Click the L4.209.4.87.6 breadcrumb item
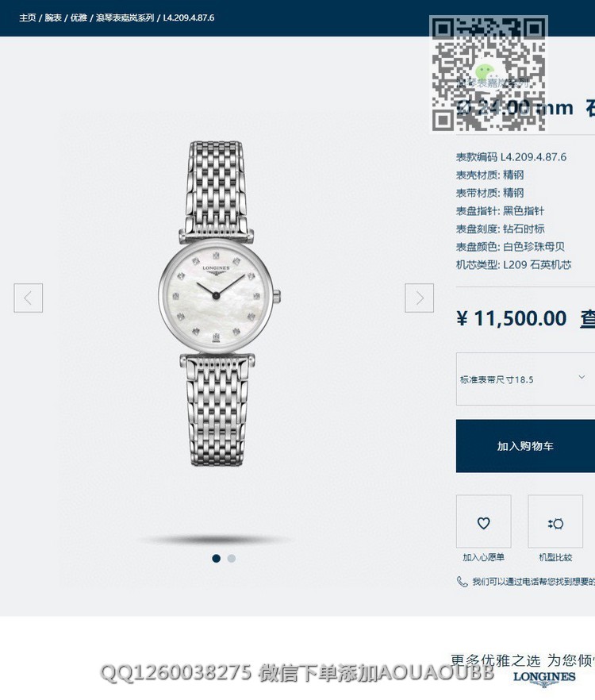This screenshot has width=595, height=700. point(188,17)
